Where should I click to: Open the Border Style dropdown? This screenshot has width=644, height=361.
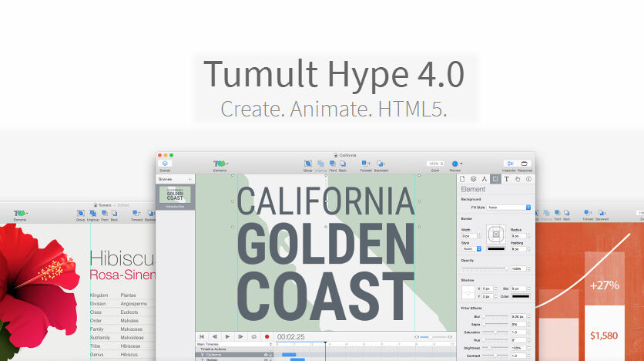pos(471,248)
